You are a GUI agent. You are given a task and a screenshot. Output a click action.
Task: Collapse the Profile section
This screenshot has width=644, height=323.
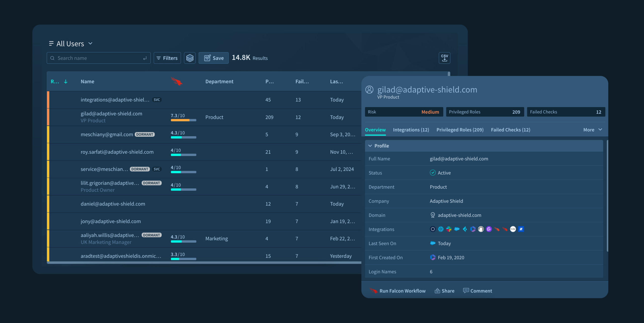click(370, 146)
